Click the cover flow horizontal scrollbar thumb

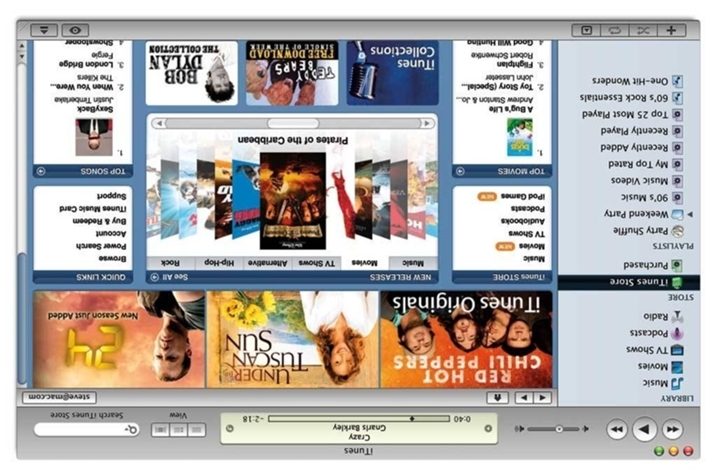tap(293, 123)
